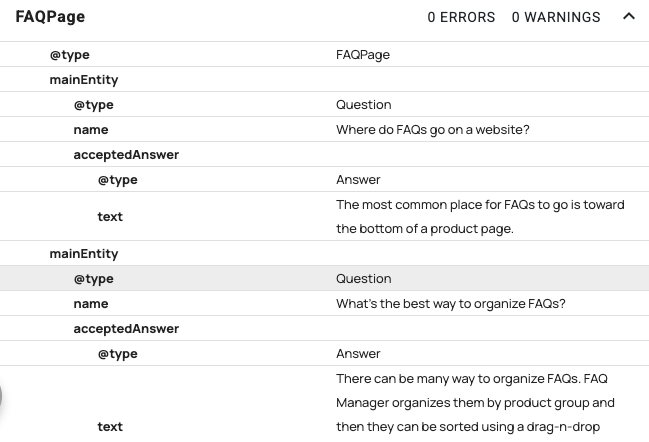The width and height of the screenshot is (649, 442).
Task: Click the answer text mentioning FAQ Manager
Action: point(475,403)
